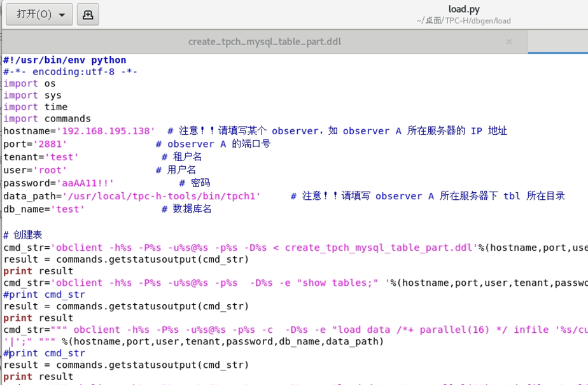This screenshot has height=385, width=588.
Task: Click the user value 'root'
Action: (50, 170)
